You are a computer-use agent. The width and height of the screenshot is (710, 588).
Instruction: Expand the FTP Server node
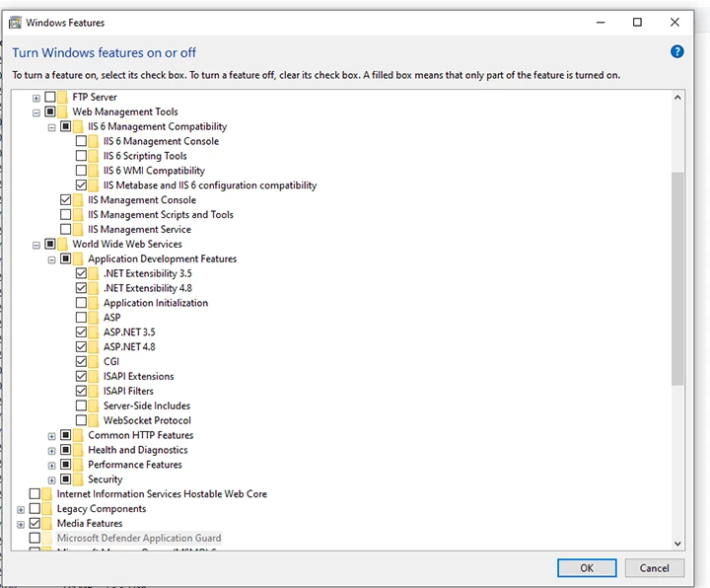pyautogui.click(x=36, y=99)
